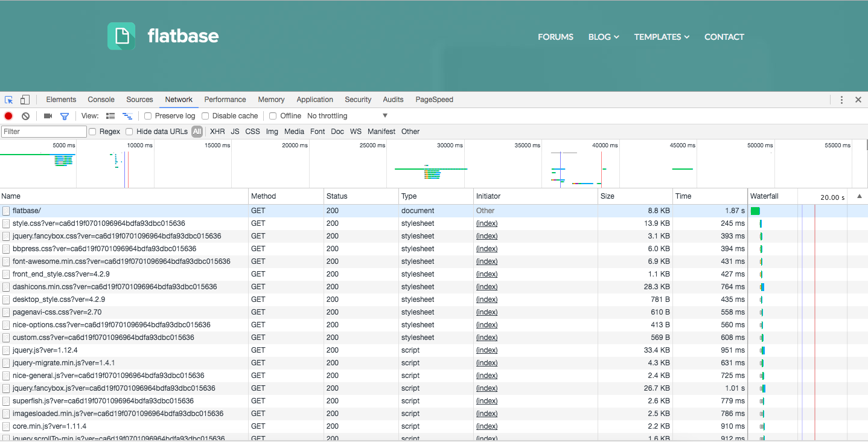Check the Disable cache option
This screenshot has height=442, width=868.
pyautogui.click(x=205, y=116)
